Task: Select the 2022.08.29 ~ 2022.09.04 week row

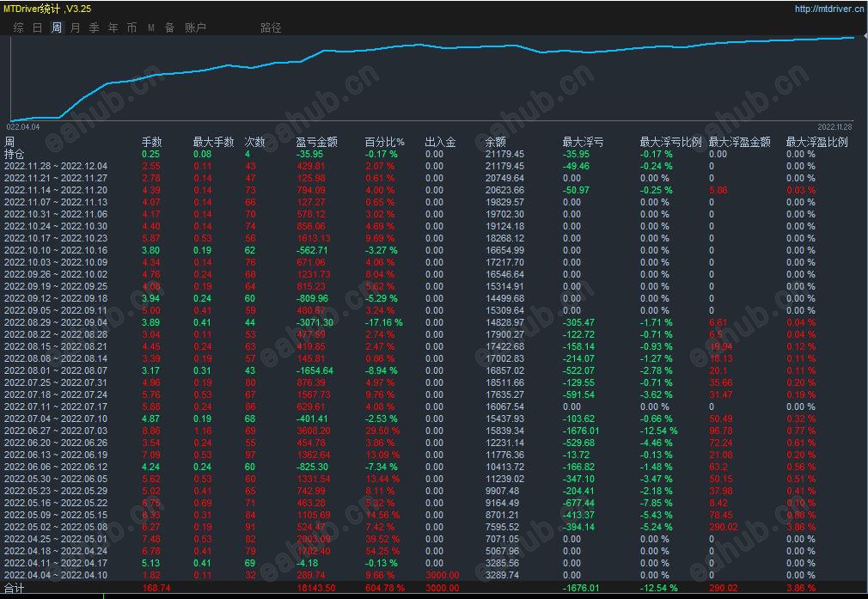Action: 434,322
